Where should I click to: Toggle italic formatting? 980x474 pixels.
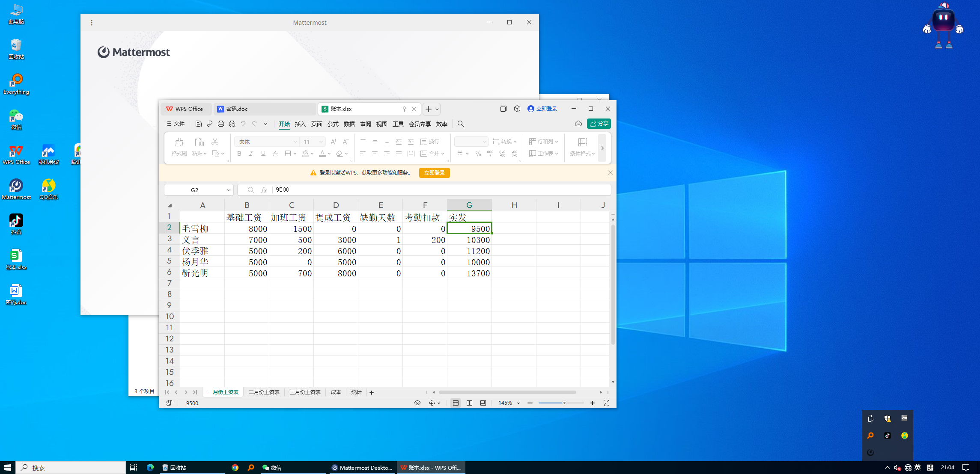[251, 154]
